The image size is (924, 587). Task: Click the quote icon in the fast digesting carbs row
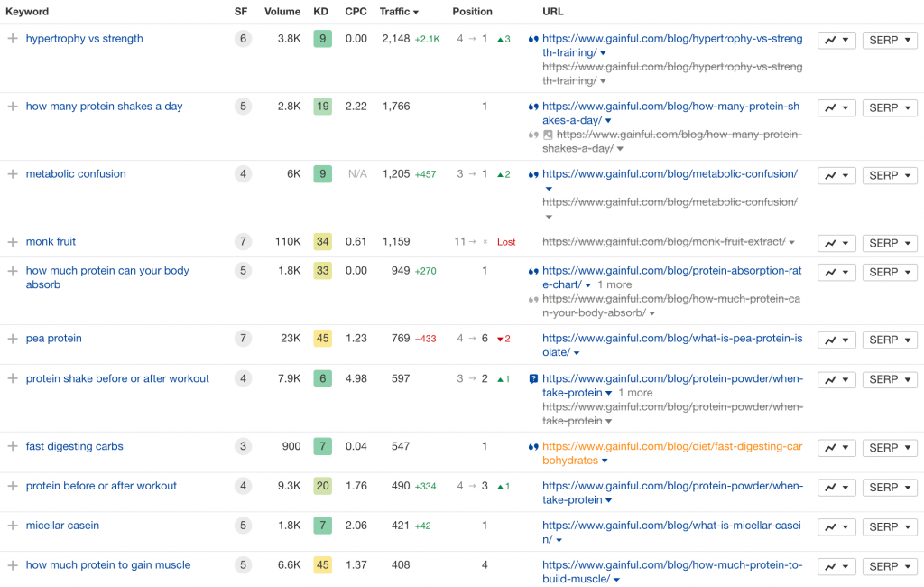click(x=533, y=447)
